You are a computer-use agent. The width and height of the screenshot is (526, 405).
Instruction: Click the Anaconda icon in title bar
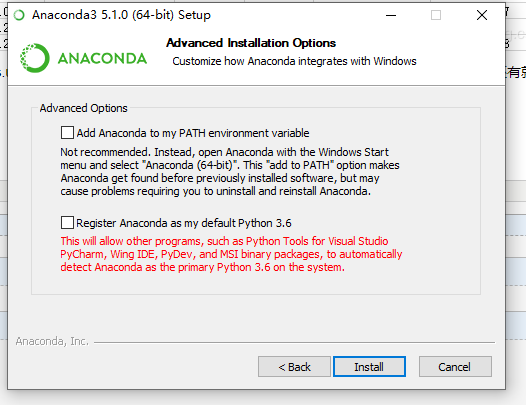(x=19, y=15)
